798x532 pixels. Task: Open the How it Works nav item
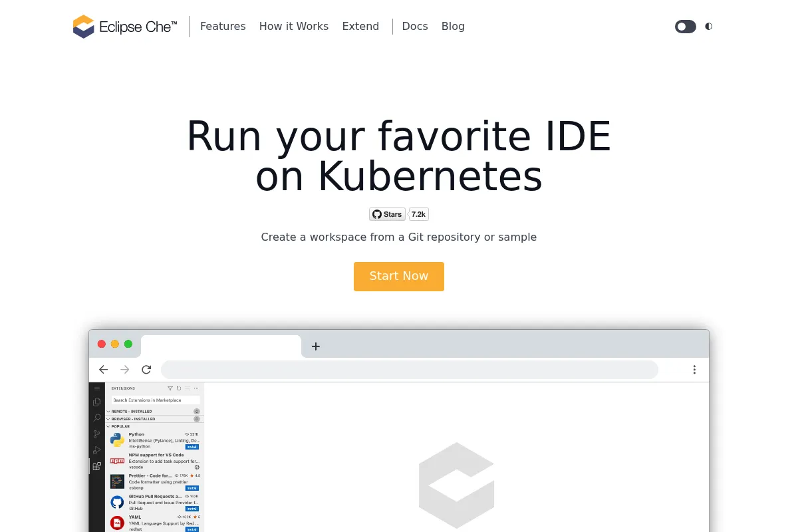click(294, 27)
